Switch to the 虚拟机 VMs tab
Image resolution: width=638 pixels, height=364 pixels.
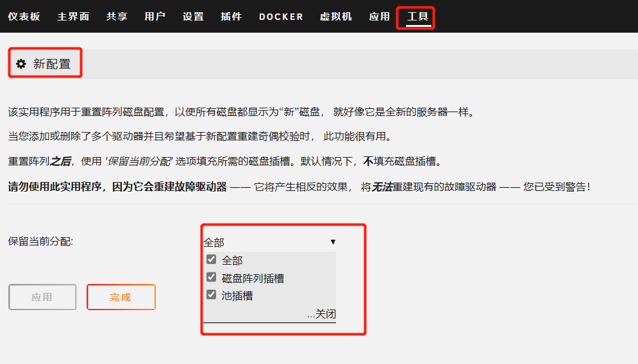336,17
